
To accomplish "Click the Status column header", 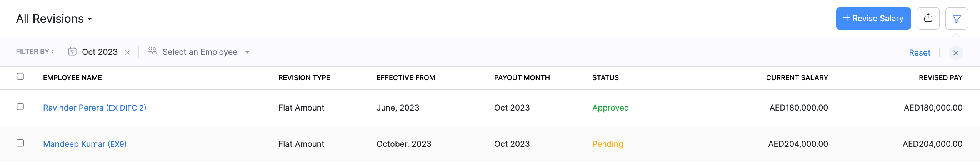I will click(x=605, y=78).
